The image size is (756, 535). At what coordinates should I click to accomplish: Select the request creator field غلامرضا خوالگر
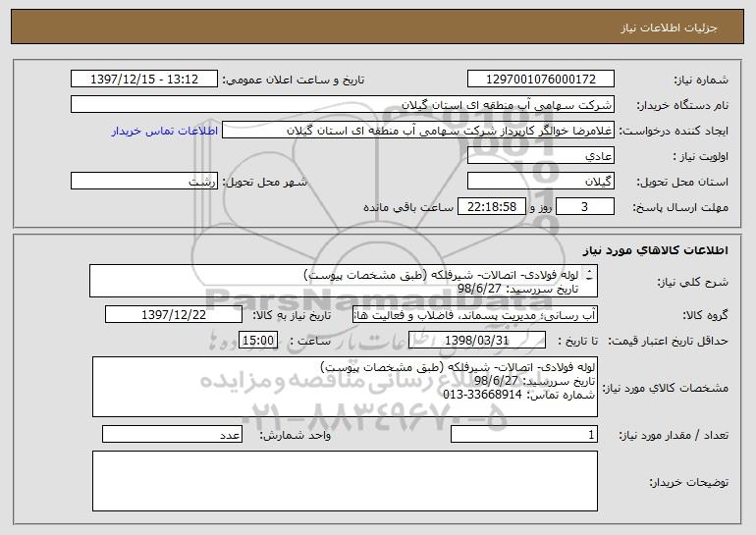[418, 131]
